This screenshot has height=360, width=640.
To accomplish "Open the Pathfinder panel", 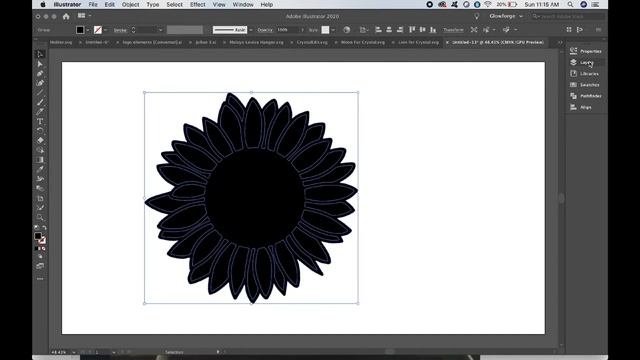I will click(x=586, y=96).
